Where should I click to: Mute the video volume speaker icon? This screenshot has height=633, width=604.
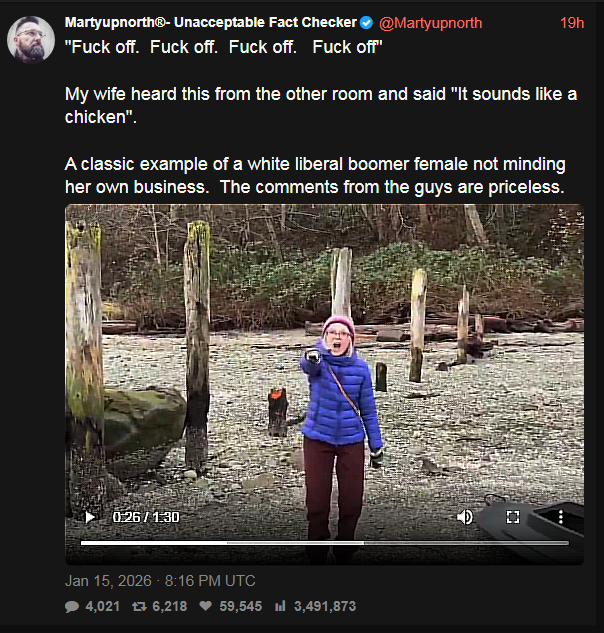465,517
